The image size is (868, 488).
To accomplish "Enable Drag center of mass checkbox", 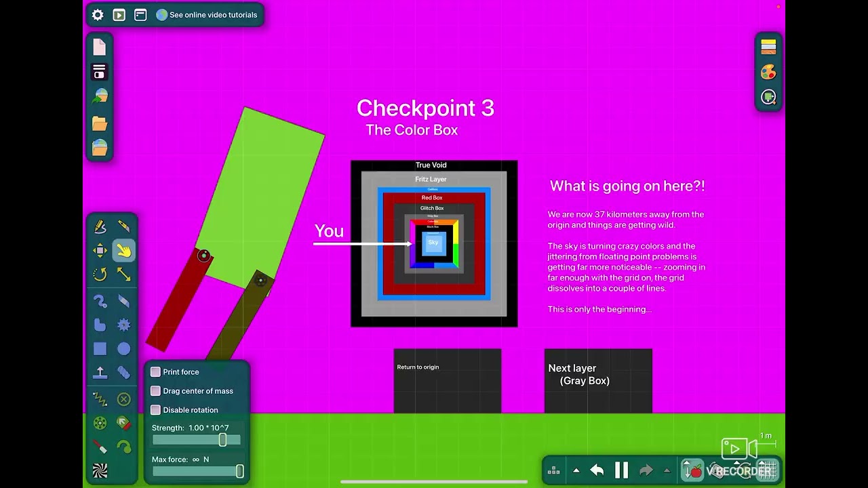I will pyautogui.click(x=155, y=391).
